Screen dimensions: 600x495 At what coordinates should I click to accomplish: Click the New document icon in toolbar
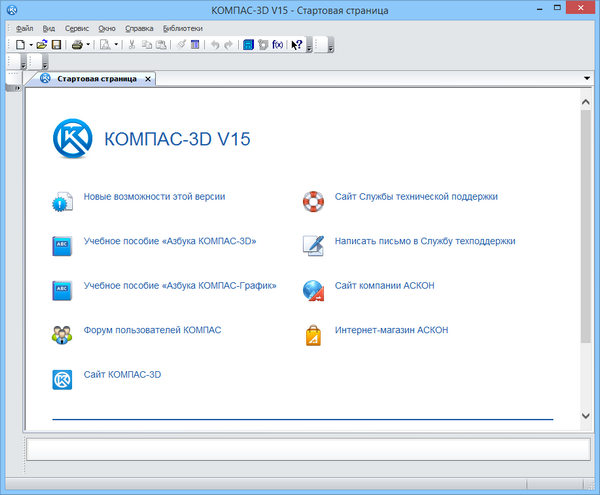click(x=20, y=45)
